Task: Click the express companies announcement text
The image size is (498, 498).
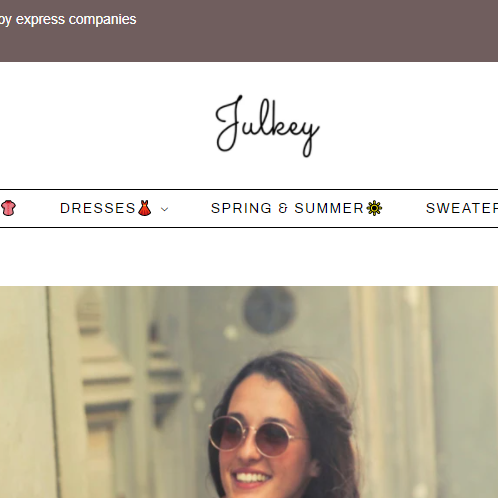Action: pyautogui.click(x=68, y=20)
